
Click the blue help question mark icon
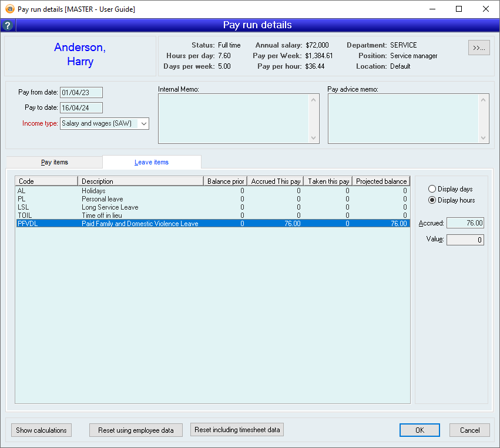pyautogui.click(x=8, y=25)
